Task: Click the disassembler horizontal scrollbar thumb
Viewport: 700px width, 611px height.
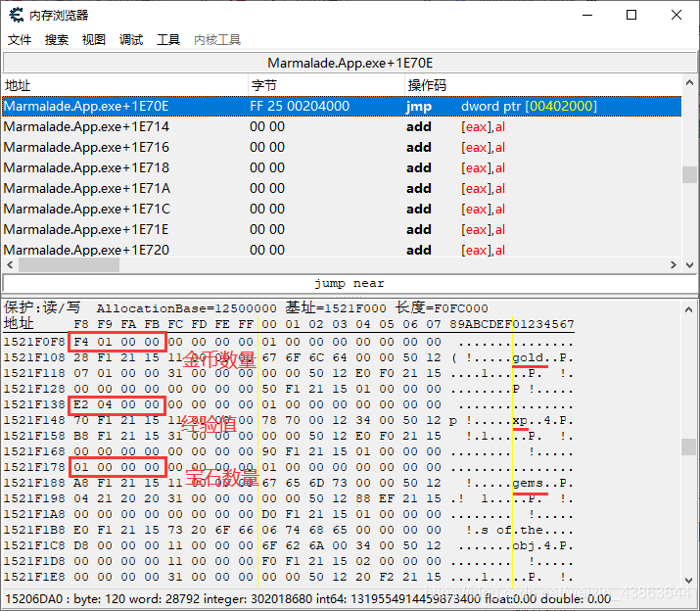Action: [69, 264]
